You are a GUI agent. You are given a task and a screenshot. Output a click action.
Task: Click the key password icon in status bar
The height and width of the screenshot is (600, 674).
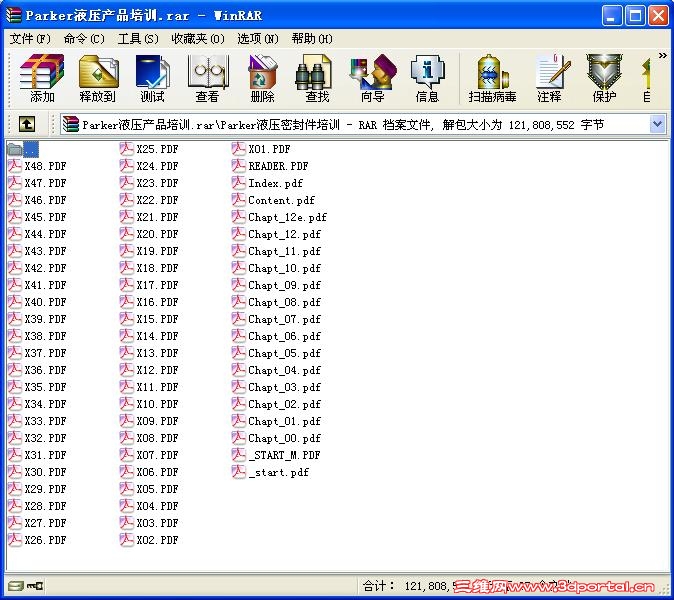pyautogui.click(x=35, y=586)
